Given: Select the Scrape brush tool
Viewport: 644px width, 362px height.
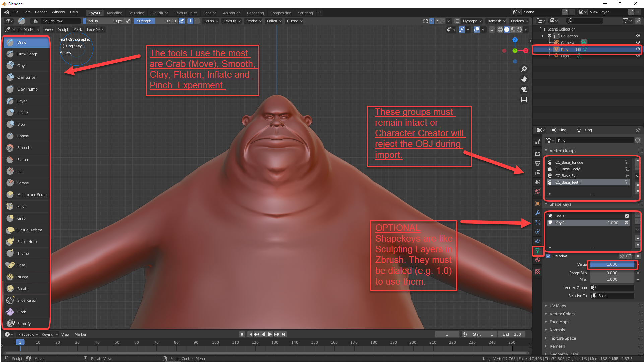Looking at the screenshot, I should coord(27,183).
